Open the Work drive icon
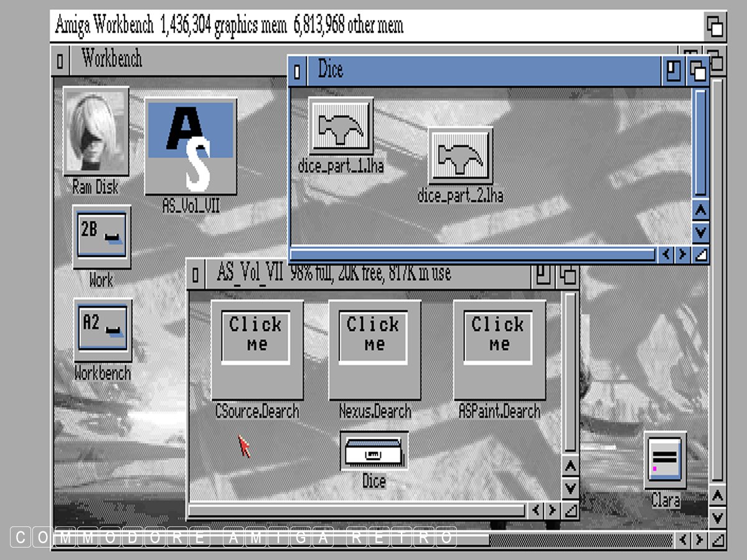Viewport: 747px width, 560px height. (x=101, y=237)
